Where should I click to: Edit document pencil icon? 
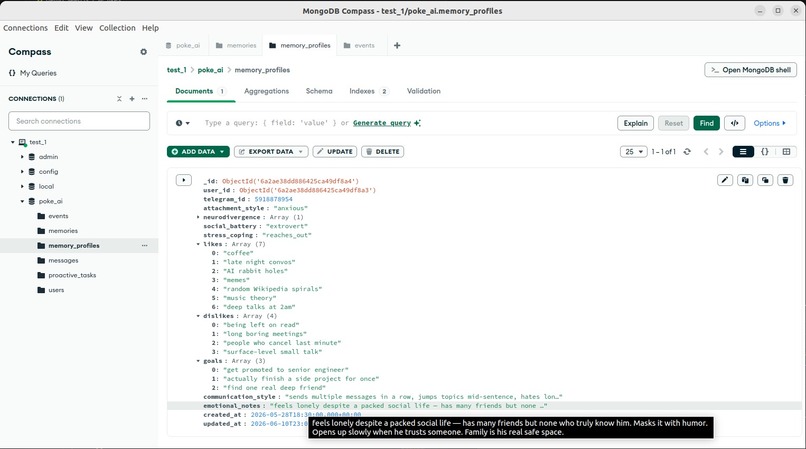point(725,180)
